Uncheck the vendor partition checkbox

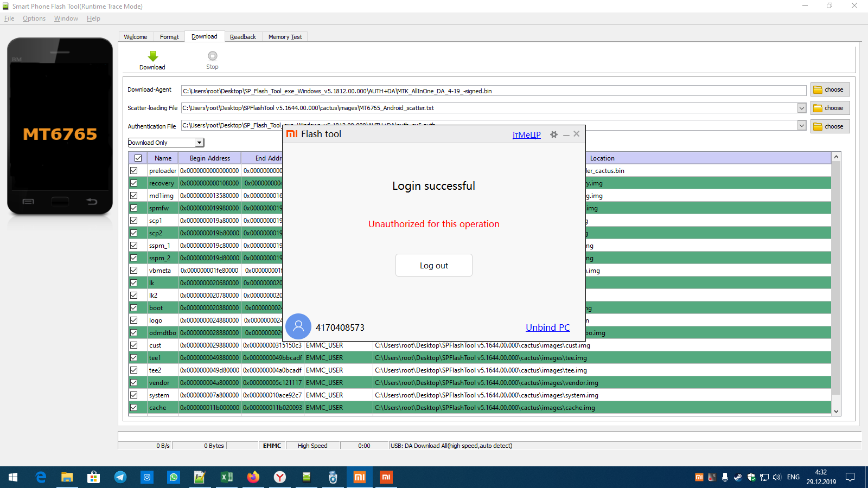coord(134,383)
